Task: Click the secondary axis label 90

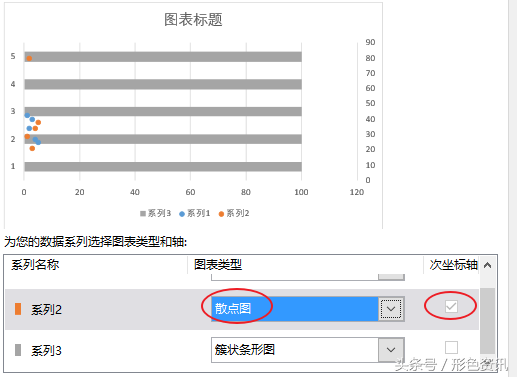Action: point(370,42)
